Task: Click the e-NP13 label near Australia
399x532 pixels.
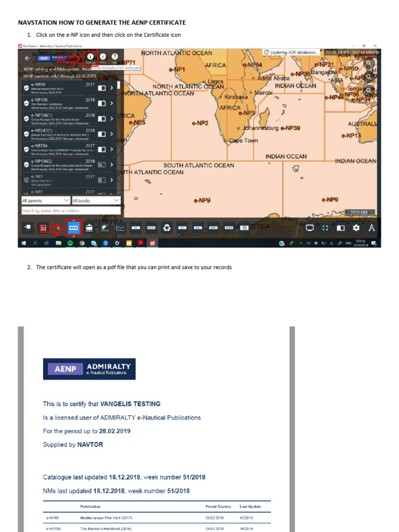Action: click(351, 136)
